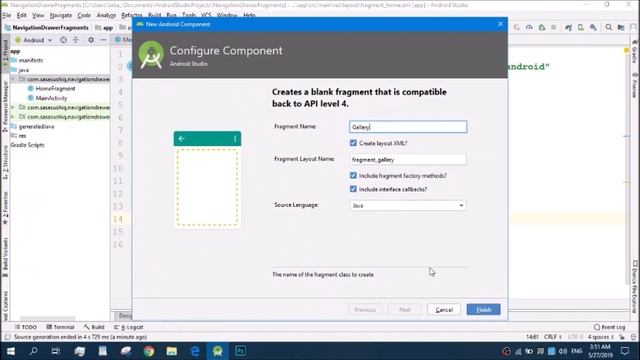Toggle Include interface callbacks checkbox
Viewport: 640px width, 360px height.
click(353, 189)
